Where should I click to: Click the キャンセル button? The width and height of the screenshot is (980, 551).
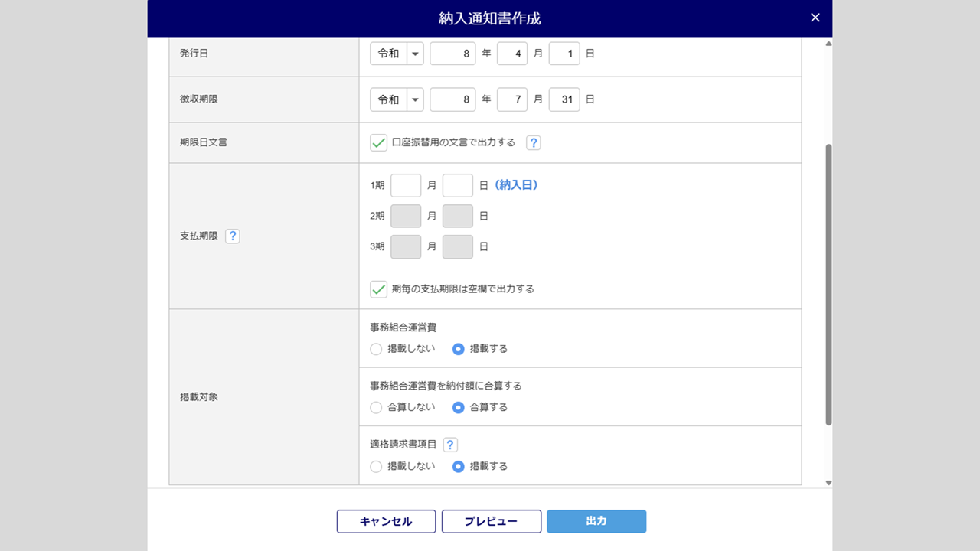point(386,521)
